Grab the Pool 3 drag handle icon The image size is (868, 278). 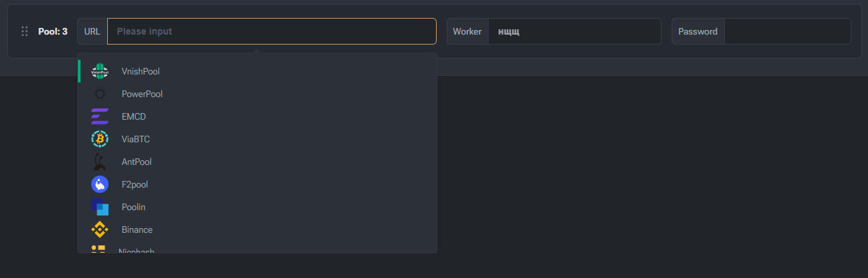pyautogui.click(x=25, y=31)
